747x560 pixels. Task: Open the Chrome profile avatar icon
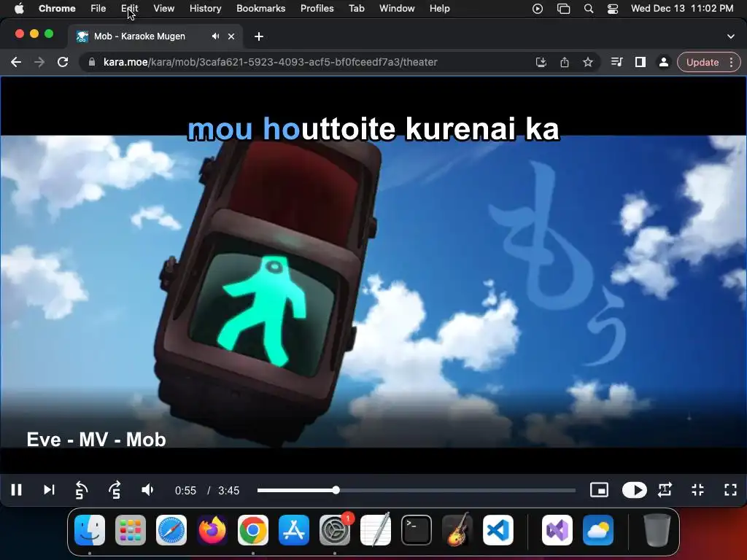[x=663, y=62]
